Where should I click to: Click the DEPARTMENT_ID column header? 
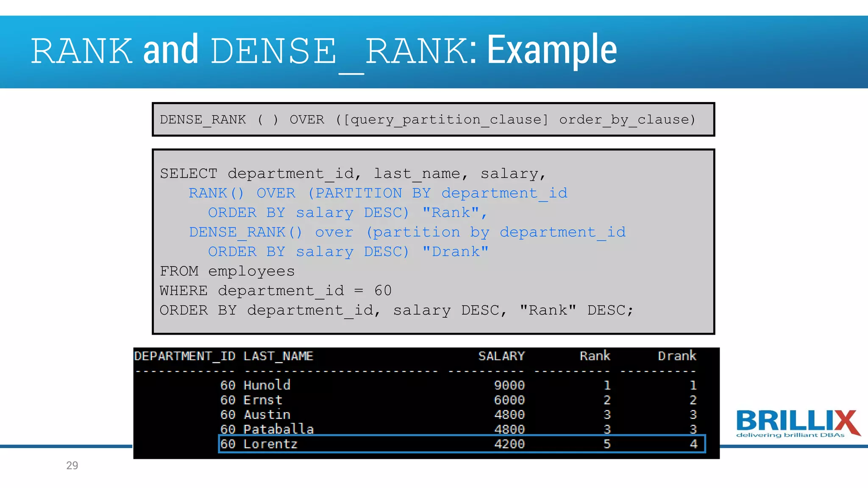pyautogui.click(x=185, y=356)
